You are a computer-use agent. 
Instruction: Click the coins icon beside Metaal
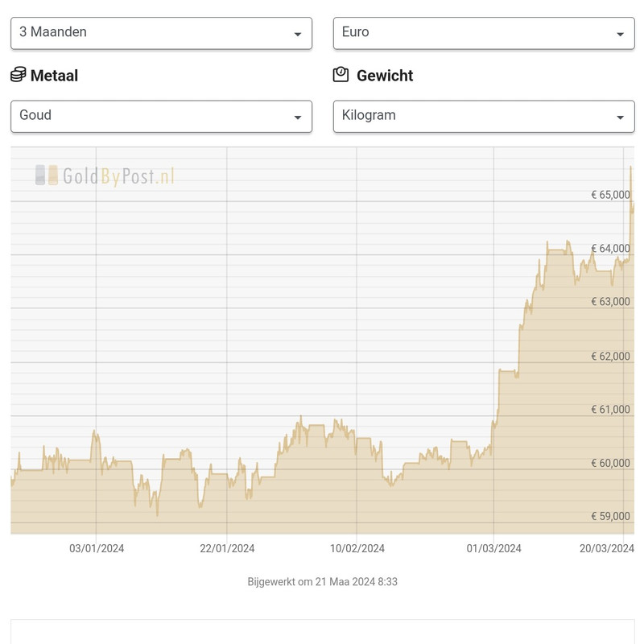(x=18, y=75)
